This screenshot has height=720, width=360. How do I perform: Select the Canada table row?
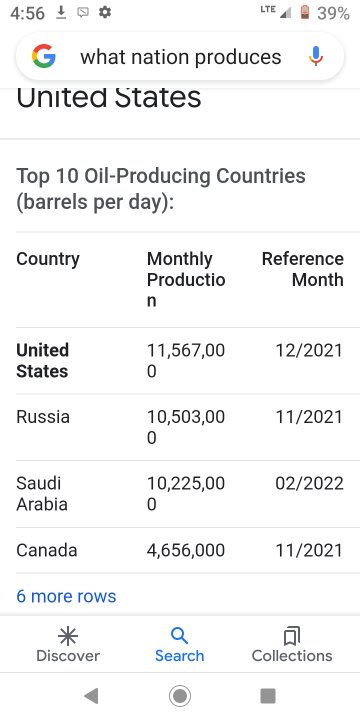point(180,550)
